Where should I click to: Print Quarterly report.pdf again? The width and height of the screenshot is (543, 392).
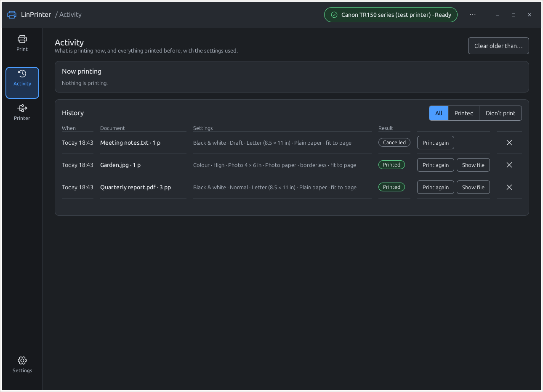(436, 187)
